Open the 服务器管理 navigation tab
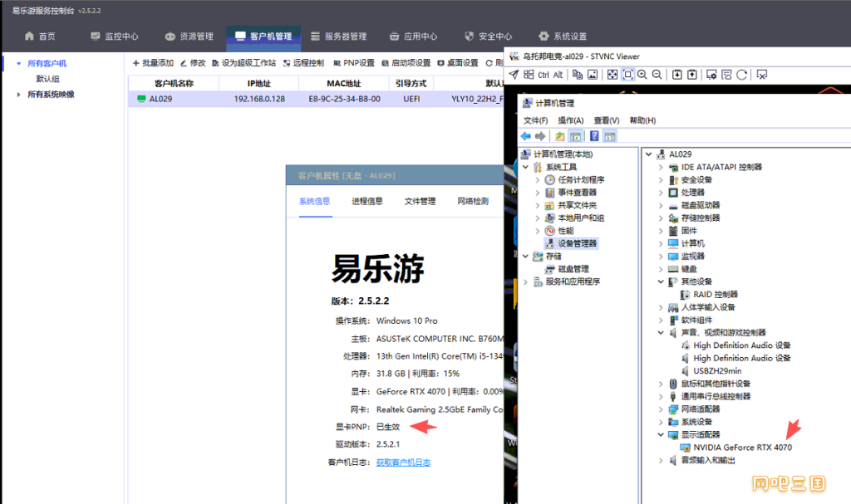The height and width of the screenshot is (504, 851). click(x=339, y=37)
